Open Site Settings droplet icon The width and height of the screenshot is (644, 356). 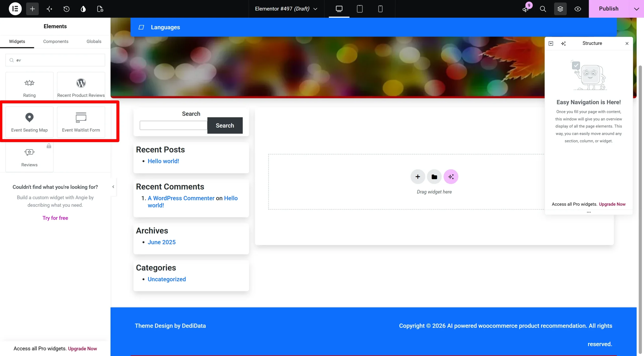(83, 9)
